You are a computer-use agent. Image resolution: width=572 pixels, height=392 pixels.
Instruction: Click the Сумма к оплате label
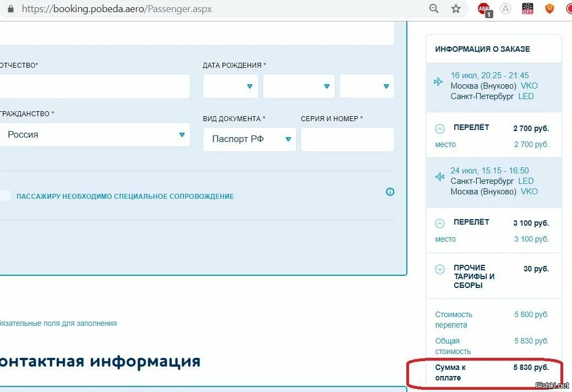tap(450, 372)
